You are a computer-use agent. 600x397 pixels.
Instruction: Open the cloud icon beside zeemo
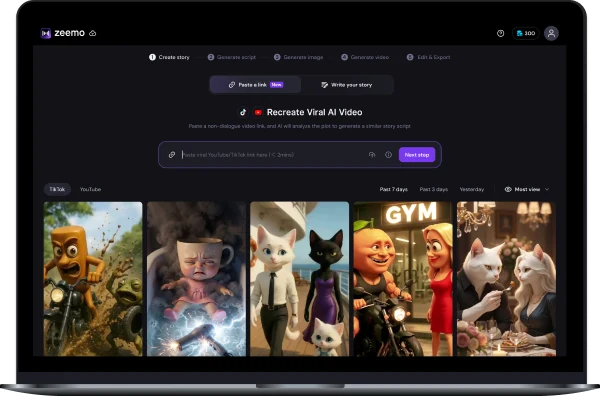pyautogui.click(x=93, y=33)
